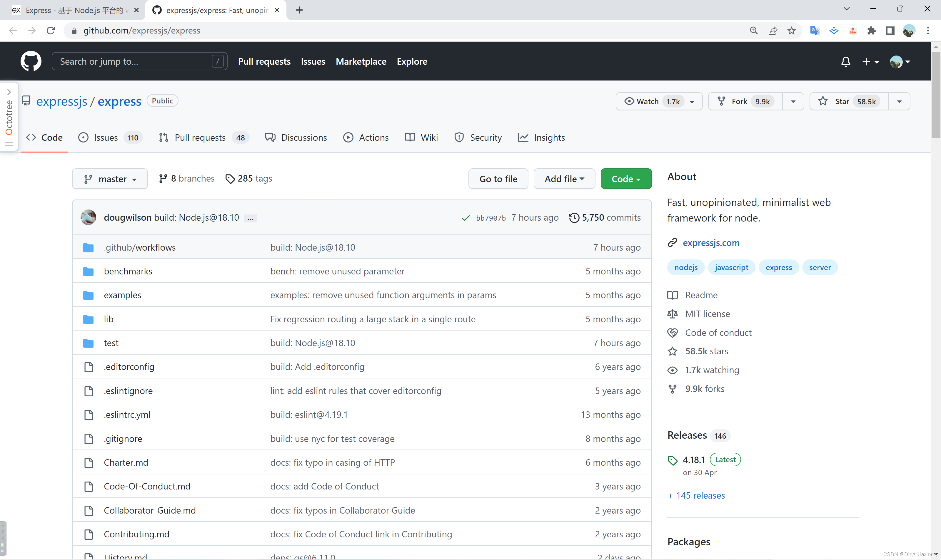The image size is (941, 560).
Task: Click the GitHub Octocat logo
Action: coord(31,61)
